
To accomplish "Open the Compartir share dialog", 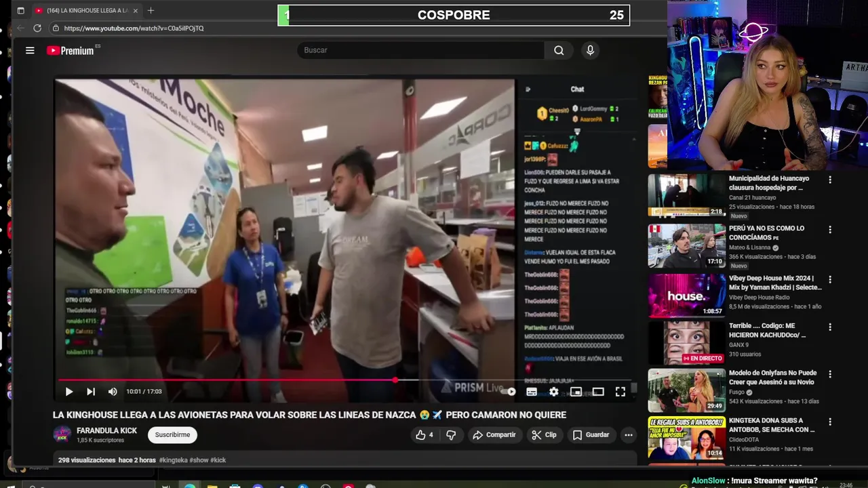I will (494, 435).
